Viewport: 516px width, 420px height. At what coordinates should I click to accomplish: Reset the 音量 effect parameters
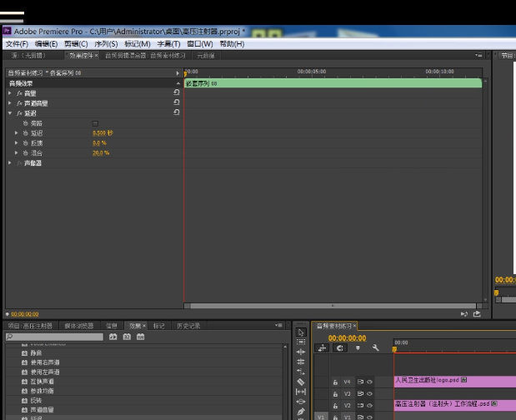pos(176,92)
